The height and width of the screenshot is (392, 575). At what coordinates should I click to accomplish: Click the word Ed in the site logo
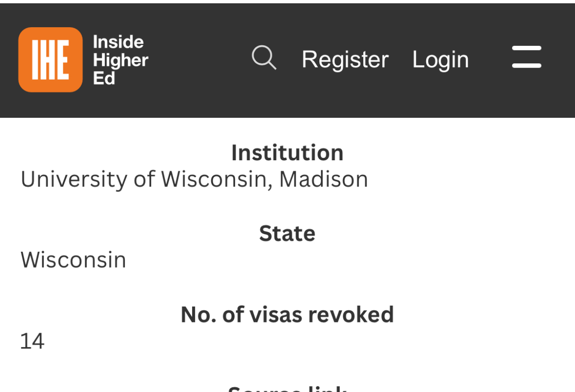pos(104,78)
